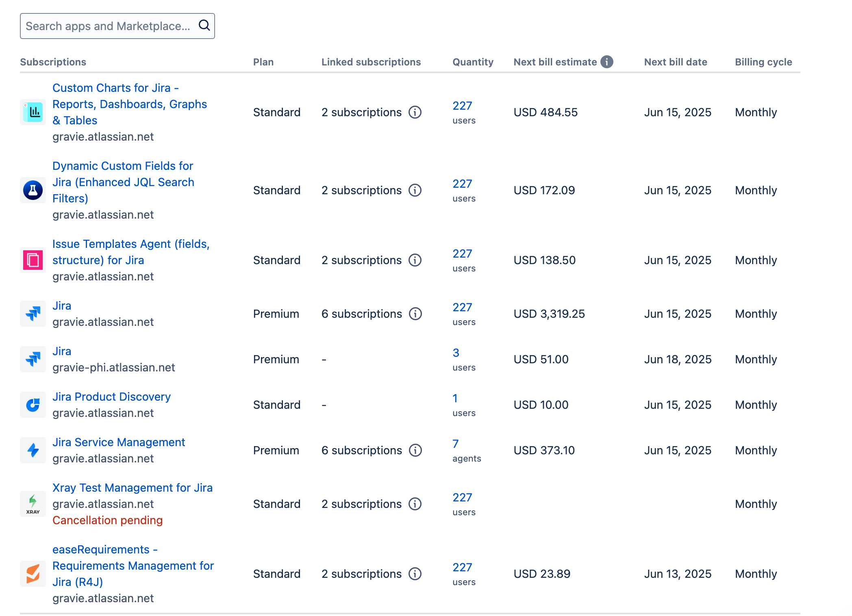This screenshot has width=852, height=616.
Task: Show linked subscriptions info for Xray
Action: pos(415,504)
